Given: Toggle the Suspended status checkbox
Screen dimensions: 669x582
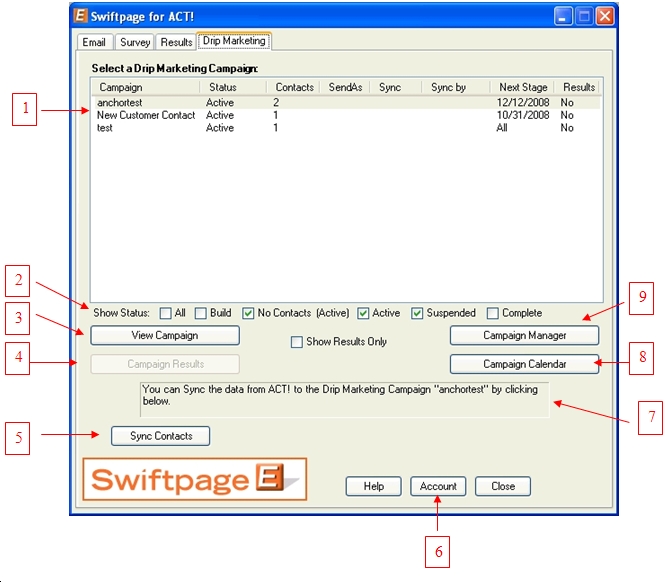Looking at the screenshot, I should (x=418, y=313).
